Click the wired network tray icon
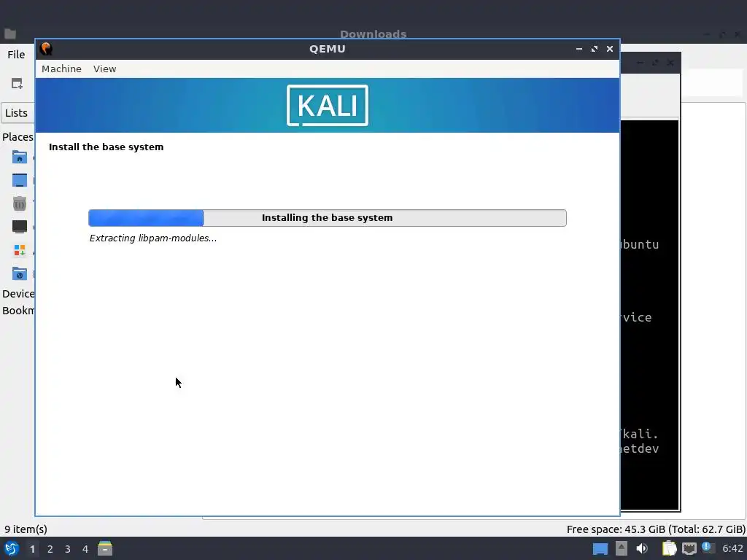 (x=689, y=548)
